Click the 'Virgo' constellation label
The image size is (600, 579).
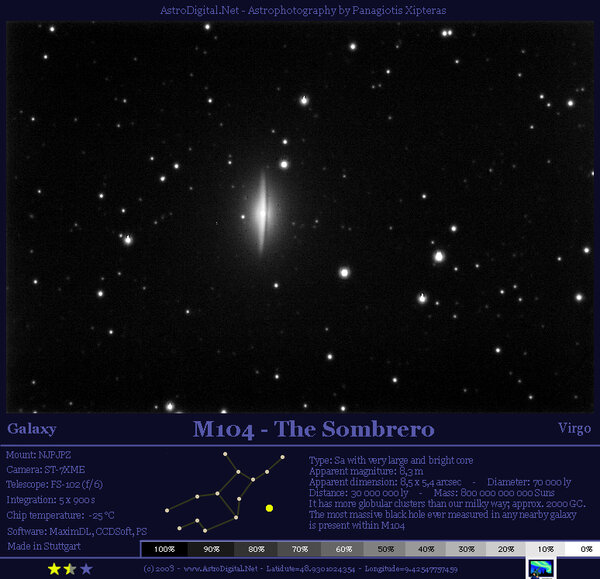[x=574, y=428]
